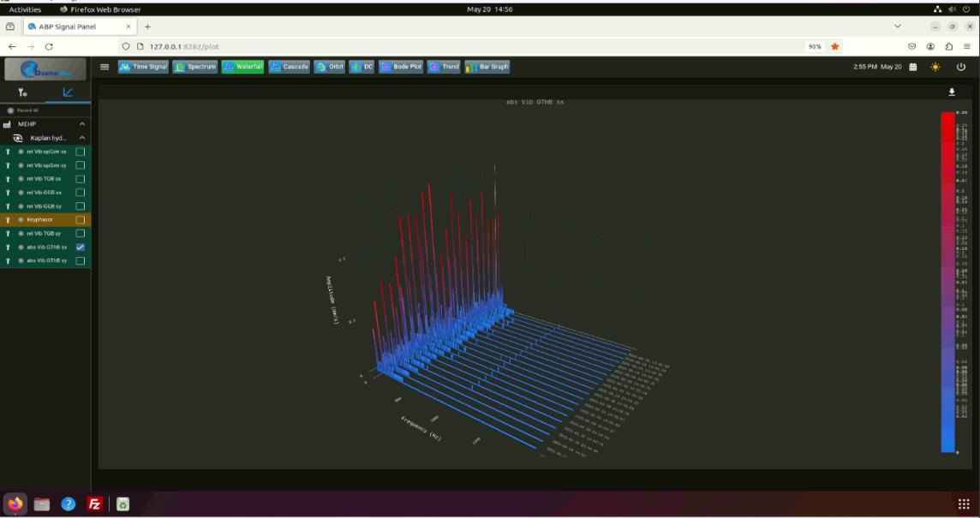Open the Firefox tabs list dropdown
The width and height of the screenshot is (980, 518).
898,27
